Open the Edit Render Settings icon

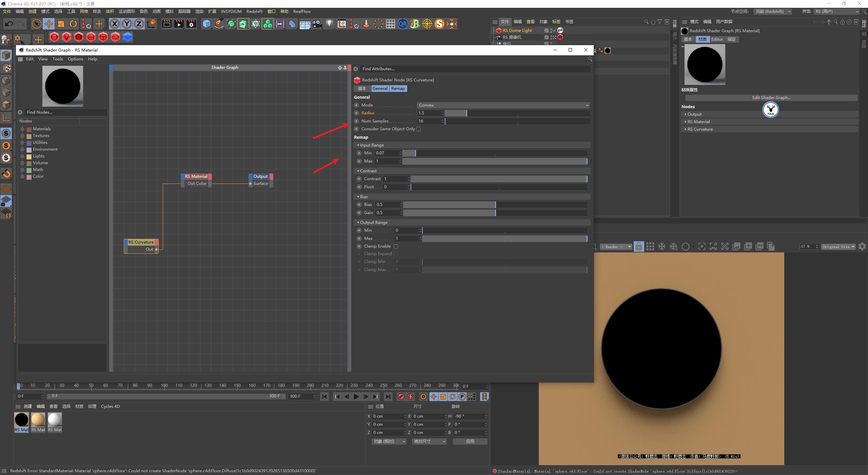pyautogui.click(x=191, y=24)
